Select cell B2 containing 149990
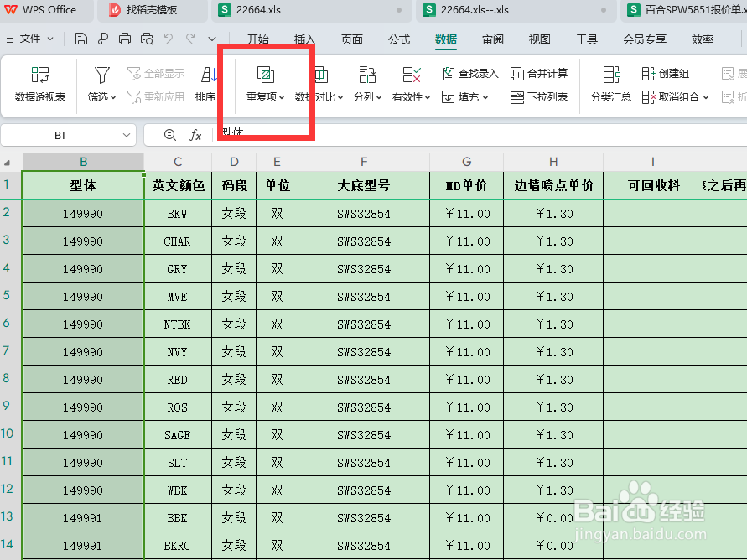 point(83,213)
